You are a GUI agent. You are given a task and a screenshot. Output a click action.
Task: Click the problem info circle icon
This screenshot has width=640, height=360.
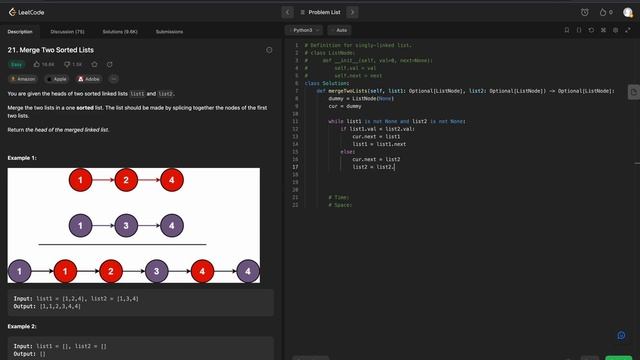point(269,50)
